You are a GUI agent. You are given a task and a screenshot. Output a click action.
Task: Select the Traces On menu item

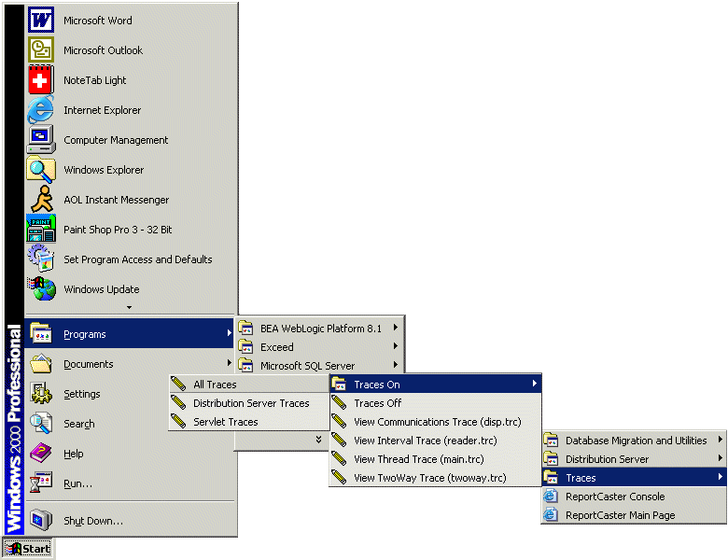pyautogui.click(x=436, y=384)
